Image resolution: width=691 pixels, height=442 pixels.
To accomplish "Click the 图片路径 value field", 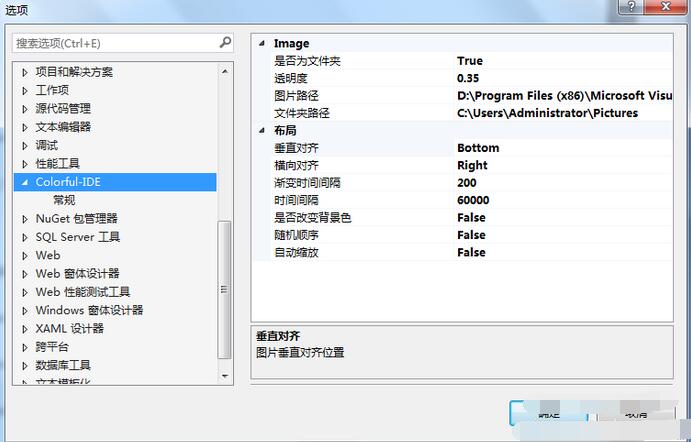I will (x=564, y=96).
